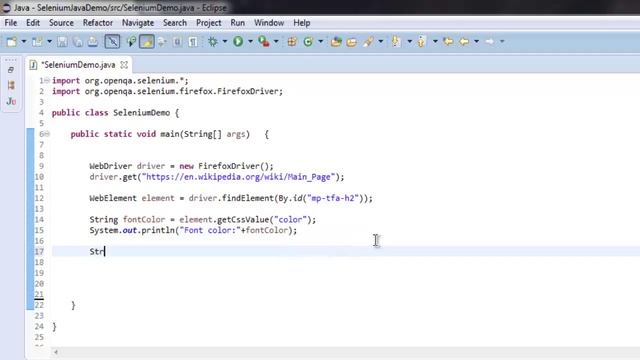Click the Print toolbar icon
This screenshot has width=640, height=360.
(x=93, y=41)
